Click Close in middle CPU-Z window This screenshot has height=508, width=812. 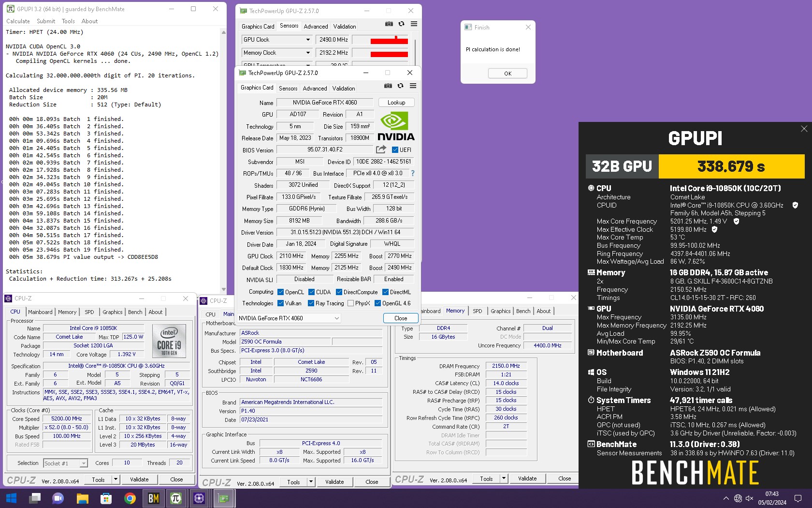tap(372, 482)
